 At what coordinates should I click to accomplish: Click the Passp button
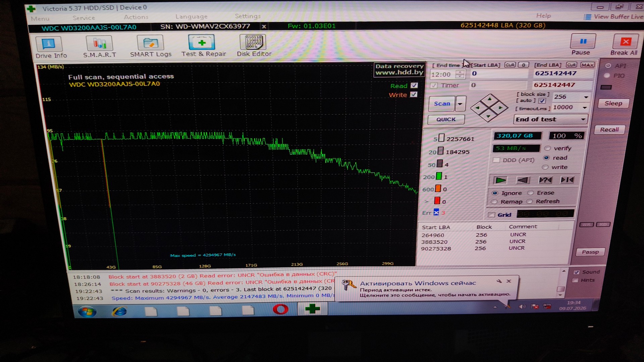pyautogui.click(x=590, y=252)
